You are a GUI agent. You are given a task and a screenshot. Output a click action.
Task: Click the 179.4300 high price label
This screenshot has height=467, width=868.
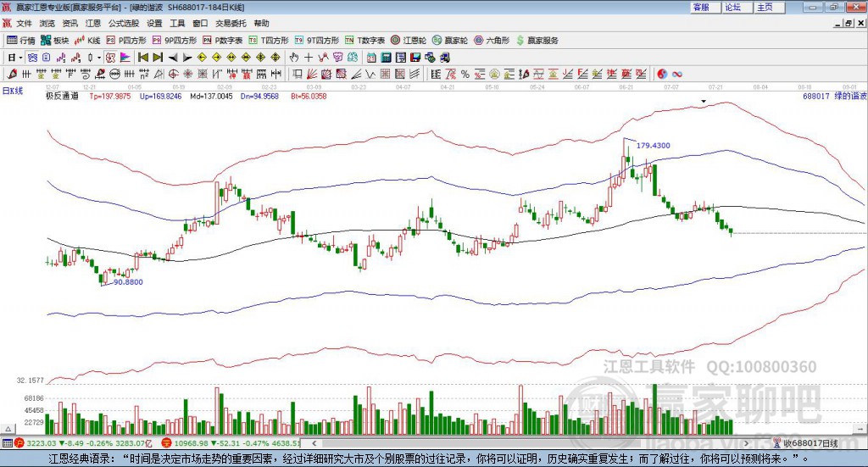pos(654,146)
